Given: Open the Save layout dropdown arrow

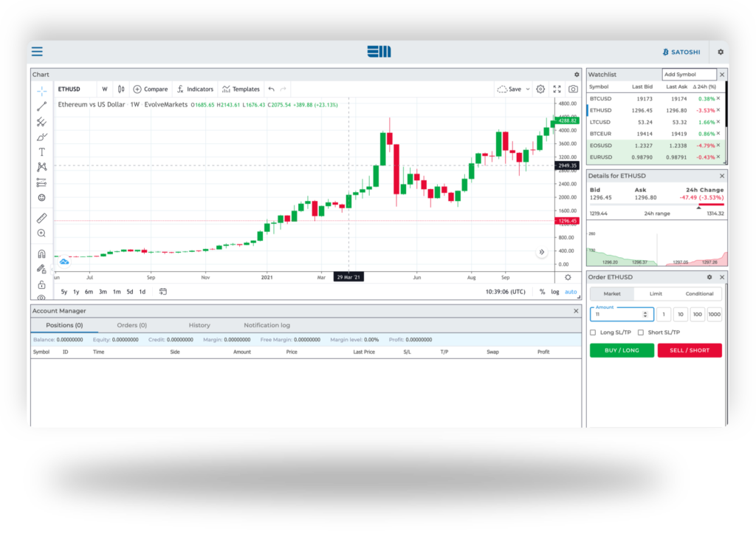Looking at the screenshot, I should coord(528,89).
